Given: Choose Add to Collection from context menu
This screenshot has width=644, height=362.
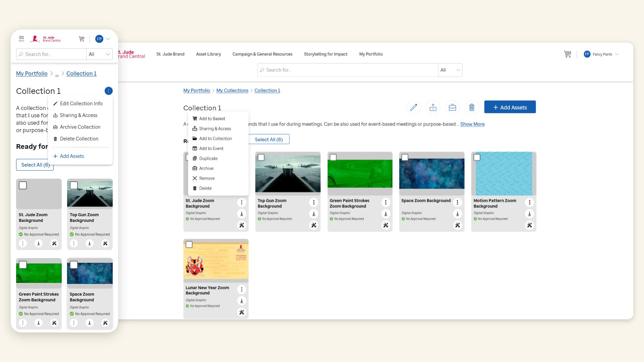Looking at the screenshot, I should click(215, 138).
